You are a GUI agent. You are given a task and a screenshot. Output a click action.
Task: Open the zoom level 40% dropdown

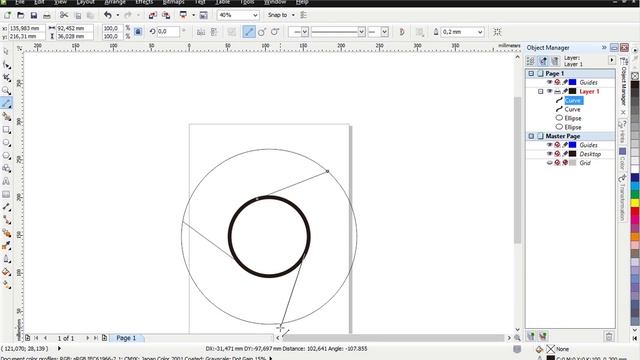click(255, 16)
